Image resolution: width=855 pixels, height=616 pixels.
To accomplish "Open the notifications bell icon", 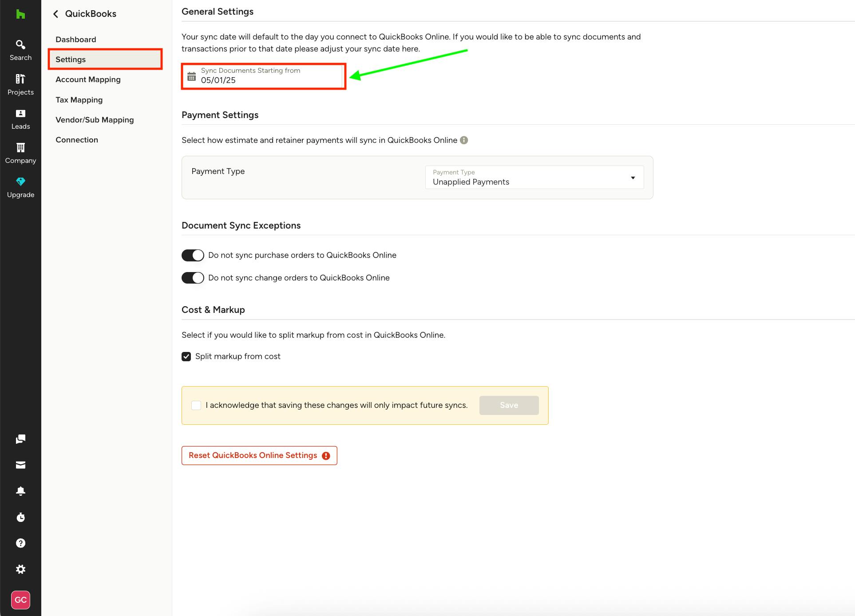I will tap(20, 491).
